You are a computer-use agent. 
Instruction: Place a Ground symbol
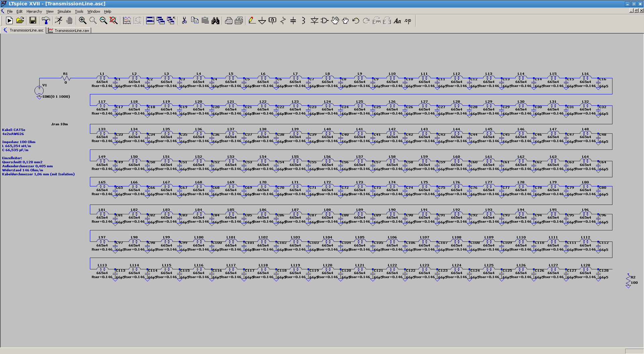point(262,21)
